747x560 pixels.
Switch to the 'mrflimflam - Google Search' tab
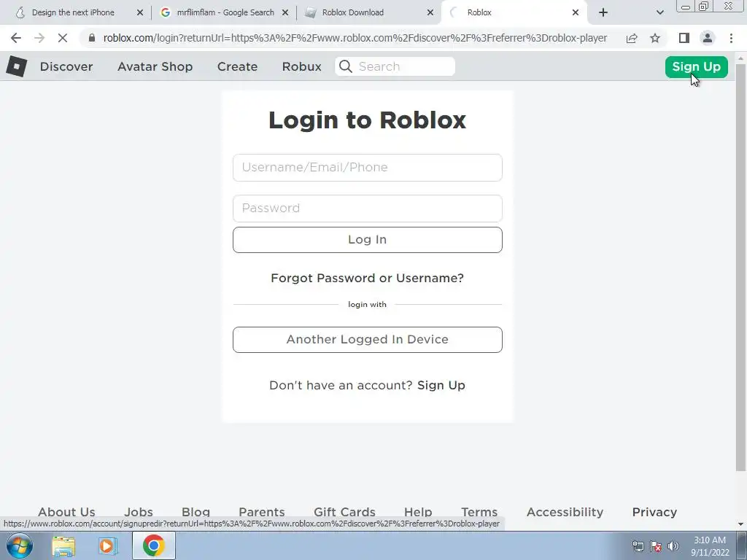[x=225, y=13]
